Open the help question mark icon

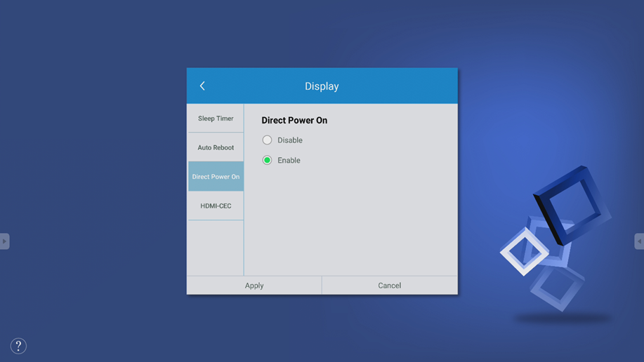(18, 346)
